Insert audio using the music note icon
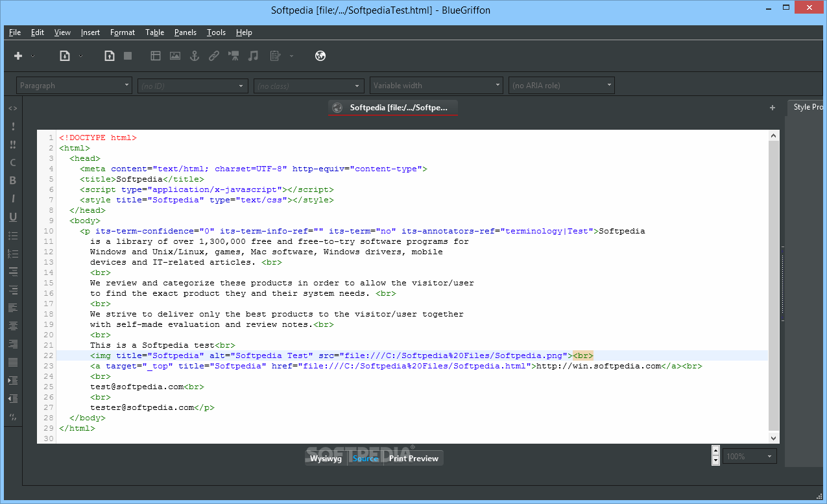The height and width of the screenshot is (504, 827). point(254,56)
